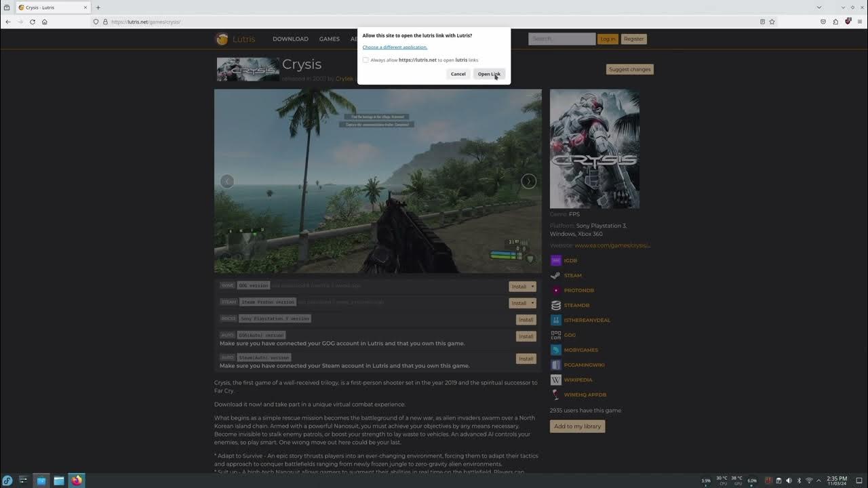
Task: Open the ISTHEREANYDEAL text link
Action: coord(587,320)
